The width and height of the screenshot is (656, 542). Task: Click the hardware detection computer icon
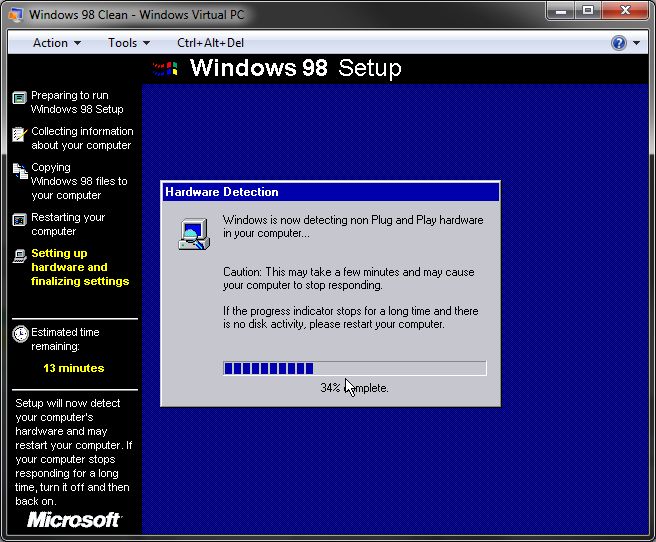click(x=194, y=234)
